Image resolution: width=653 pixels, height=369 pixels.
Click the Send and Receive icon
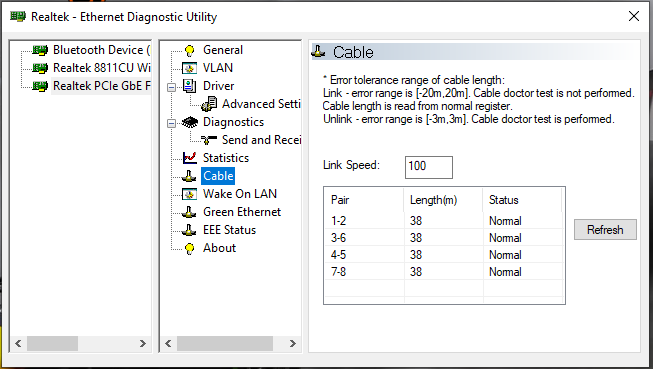tap(209, 140)
